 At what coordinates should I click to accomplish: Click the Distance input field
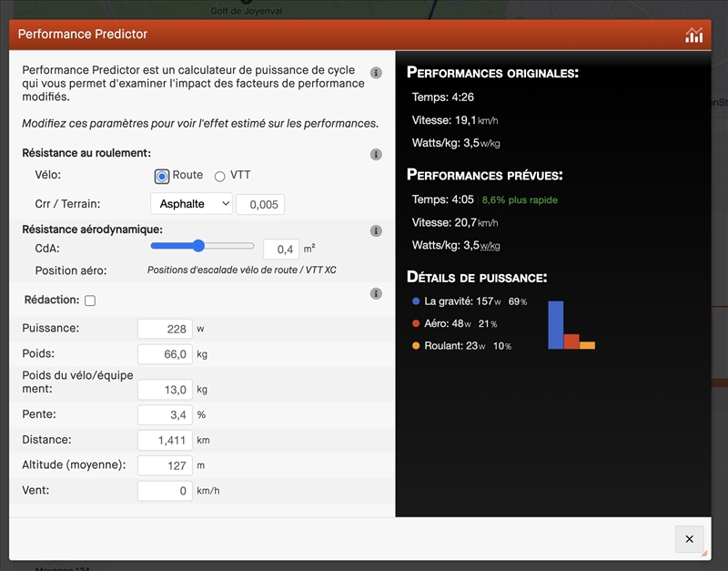[x=165, y=441]
